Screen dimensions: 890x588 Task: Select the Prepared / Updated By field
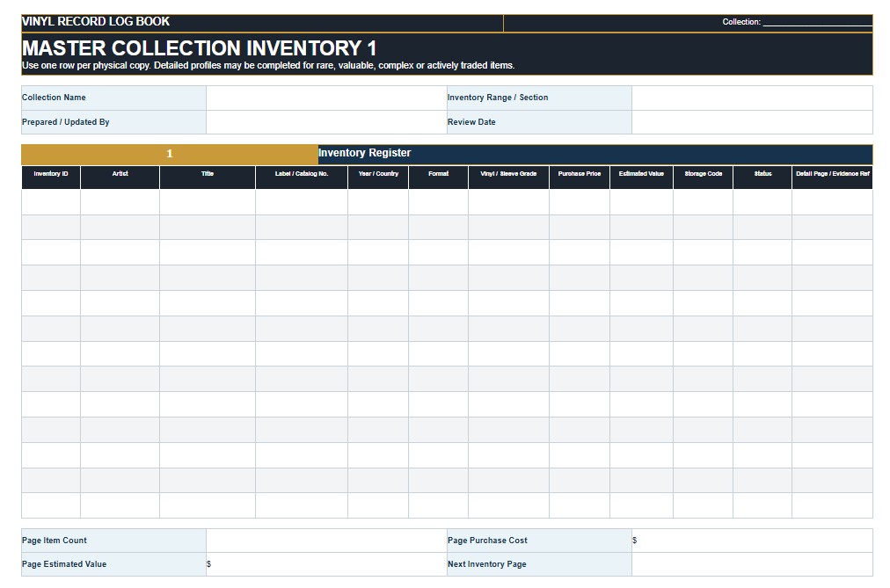pyautogui.click(x=326, y=122)
